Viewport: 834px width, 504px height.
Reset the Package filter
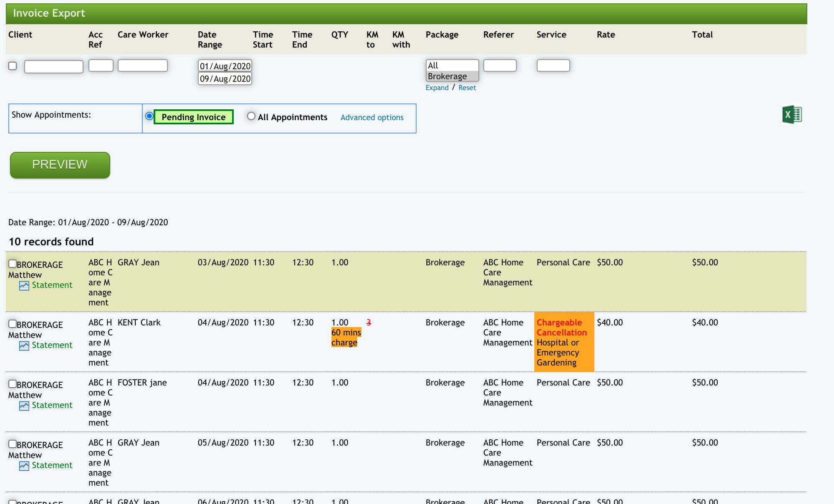[x=467, y=88]
